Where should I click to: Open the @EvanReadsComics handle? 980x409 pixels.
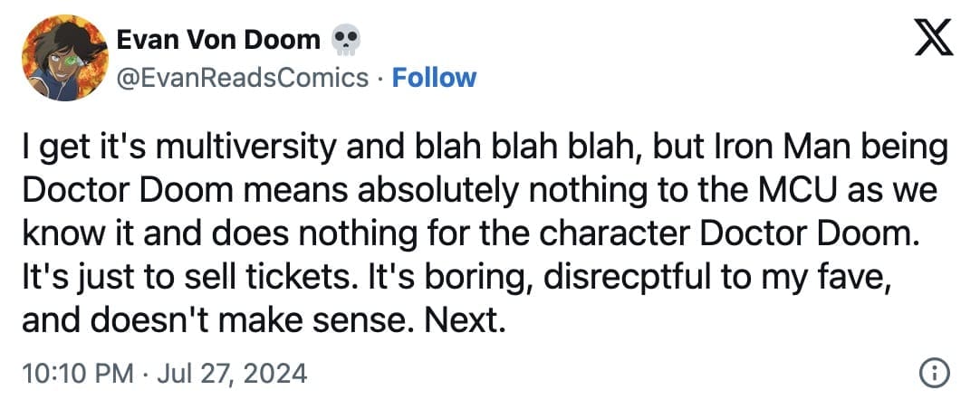(243, 77)
